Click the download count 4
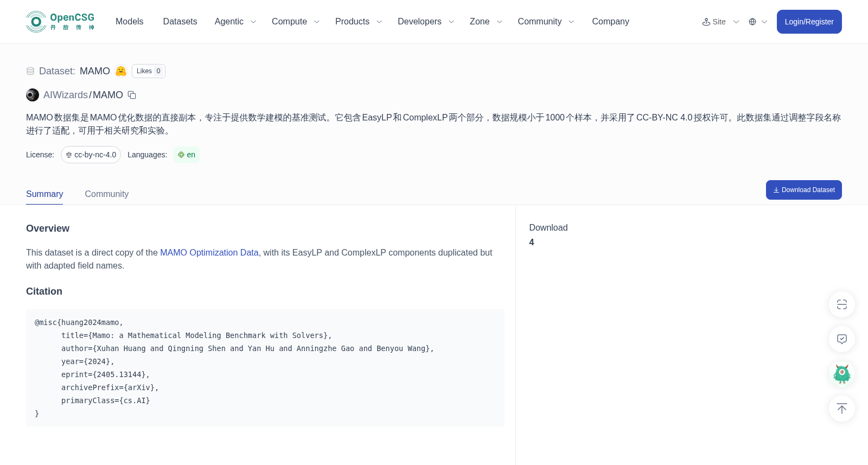The image size is (868, 465). (x=532, y=242)
